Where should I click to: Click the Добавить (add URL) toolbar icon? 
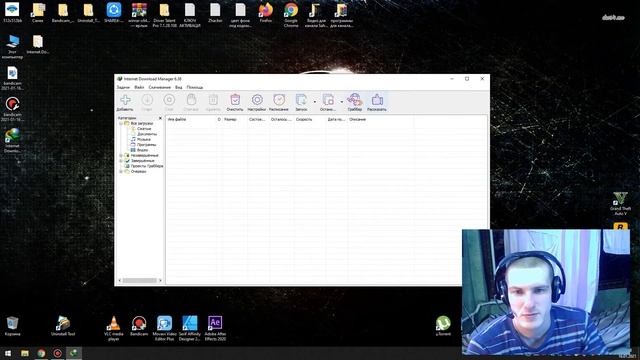coord(125,102)
